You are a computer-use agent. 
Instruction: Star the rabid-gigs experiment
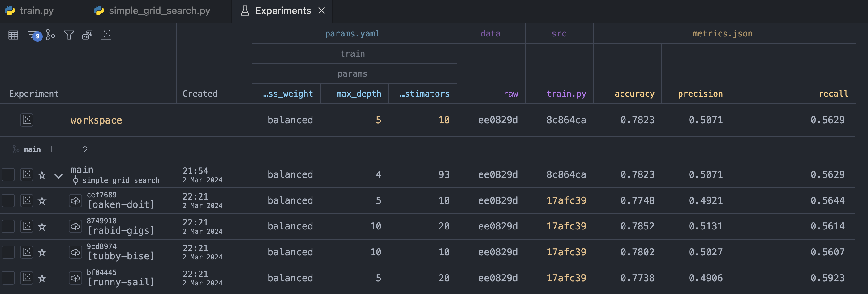[x=42, y=227]
